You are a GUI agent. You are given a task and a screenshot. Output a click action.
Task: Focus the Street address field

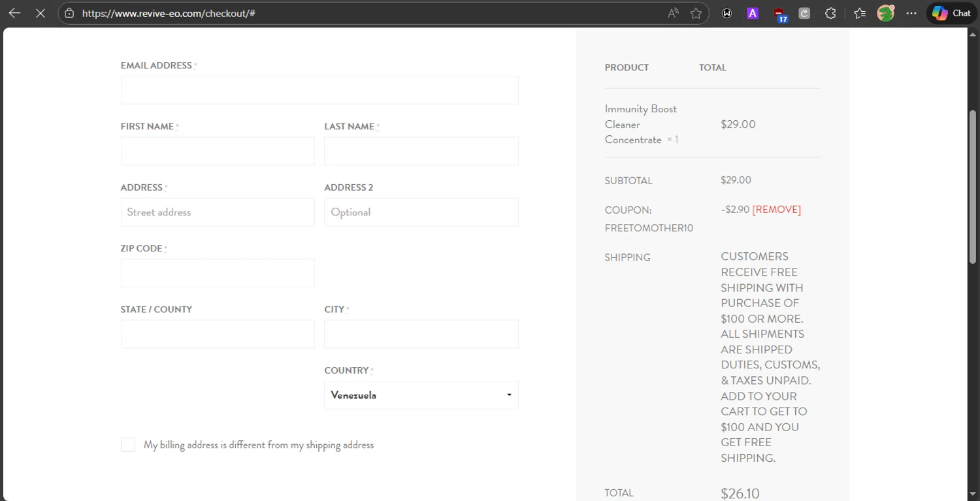pos(218,212)
